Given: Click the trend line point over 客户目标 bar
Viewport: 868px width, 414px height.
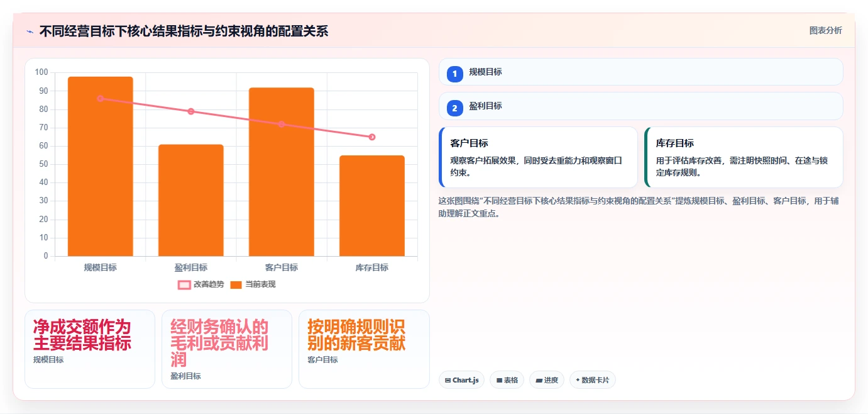Looking at the screenshot, I should pyautogui.click(x=282, y=124).
